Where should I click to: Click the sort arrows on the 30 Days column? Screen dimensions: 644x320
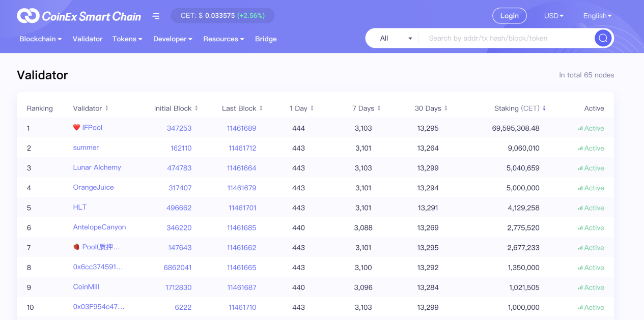[446, 108]
